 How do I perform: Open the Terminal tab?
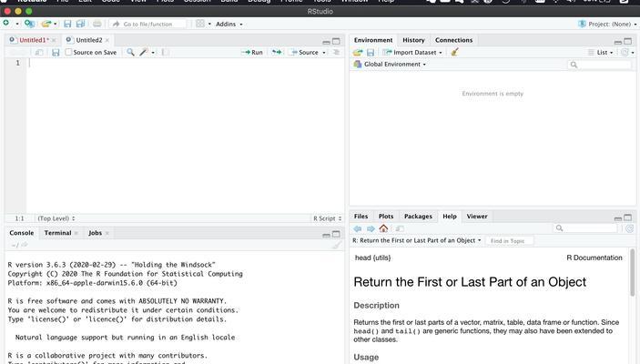click(57, 233)
